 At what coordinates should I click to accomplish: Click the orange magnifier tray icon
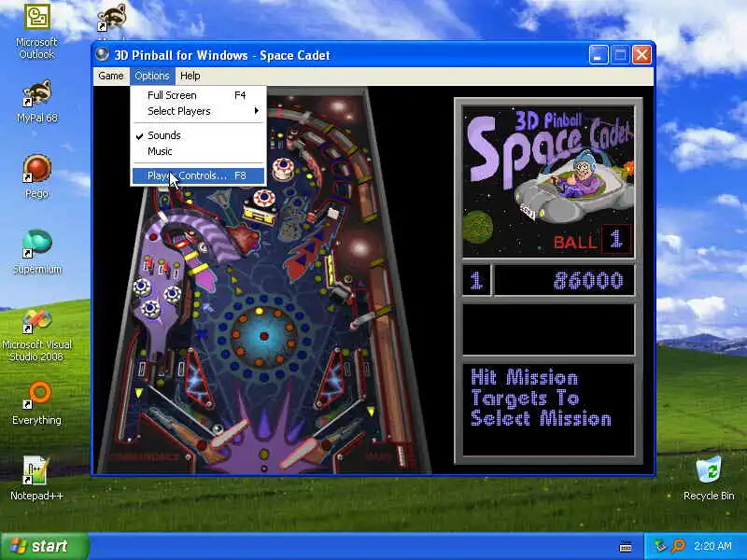pyautogui.click(x=678, y=546)
